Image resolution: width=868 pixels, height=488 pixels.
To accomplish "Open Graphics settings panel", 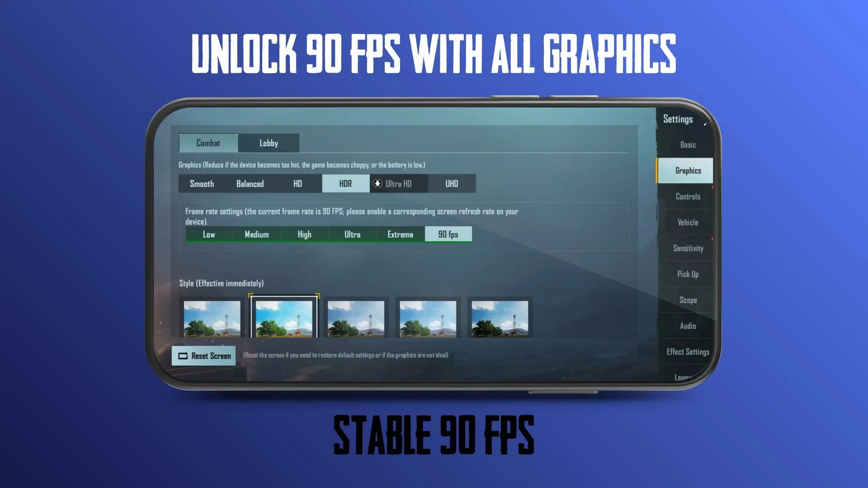I will point(687,170).
